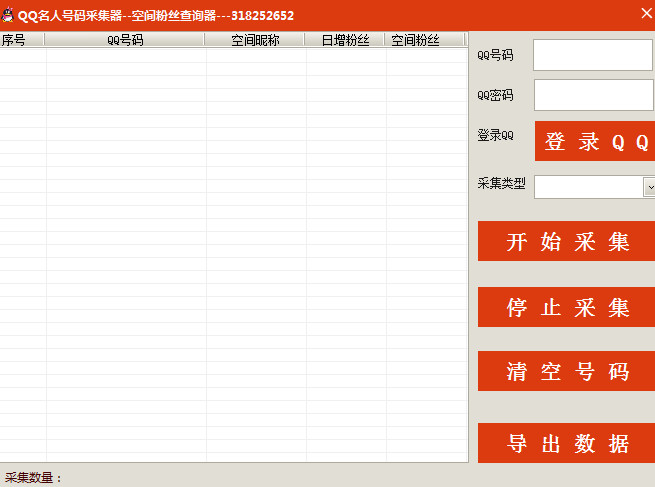Click the 采集数量 status bar label
This screenshot has height=487, width=655.
click(x=33, y=478)
